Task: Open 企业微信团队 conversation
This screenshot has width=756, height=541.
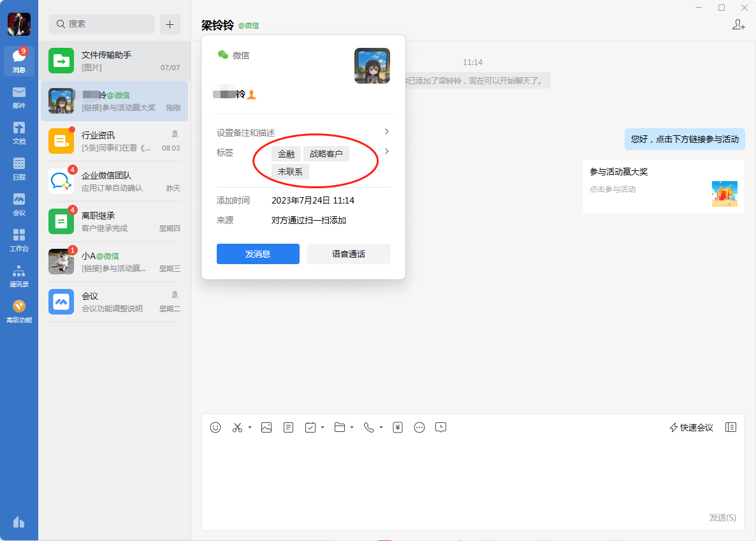Action: tap(115, 181)
